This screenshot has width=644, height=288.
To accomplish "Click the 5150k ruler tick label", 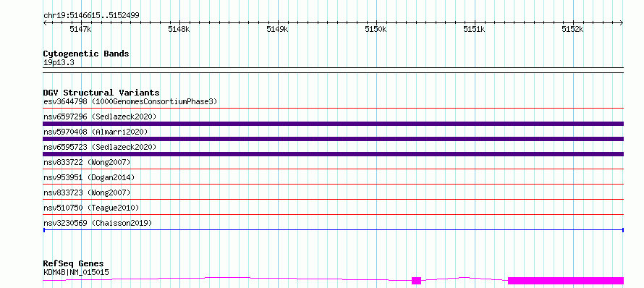I will (376, 29).
